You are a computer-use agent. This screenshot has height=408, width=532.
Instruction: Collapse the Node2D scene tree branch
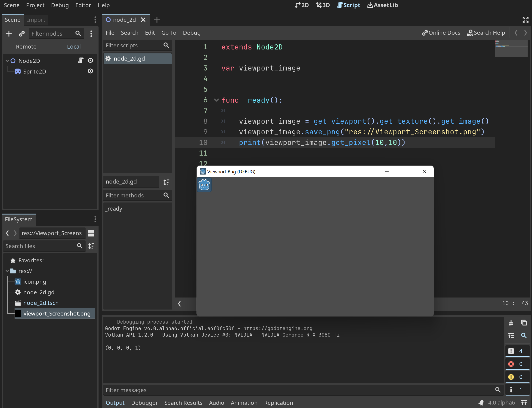7,61
